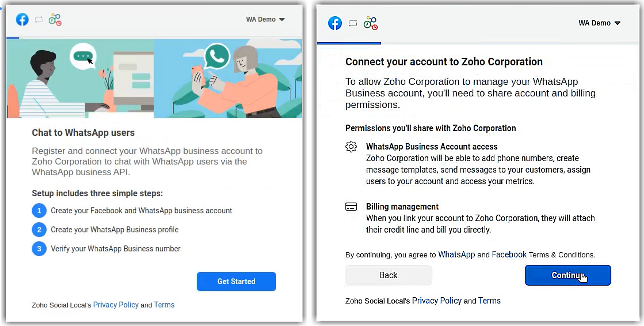Viewport: 644px width, 326px height.
Task: Click the exchange arrows icon in left header
Action: click(x=39, y=20)
